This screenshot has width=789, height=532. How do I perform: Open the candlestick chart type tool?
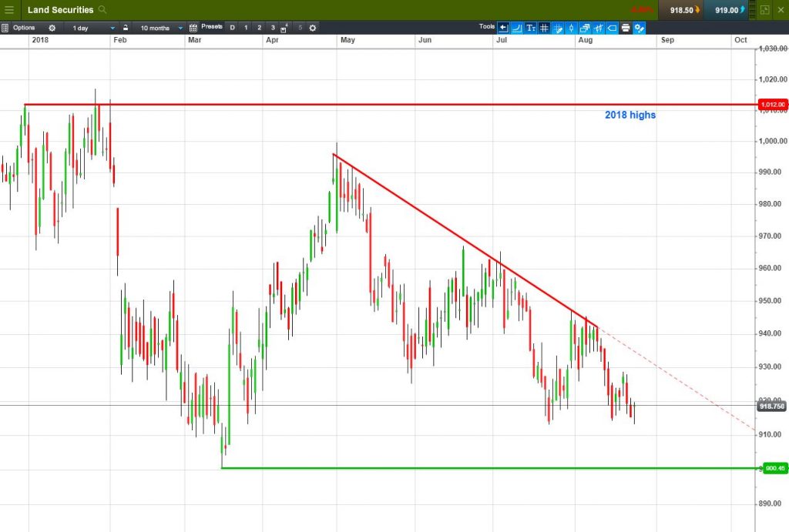pos(571,28)
